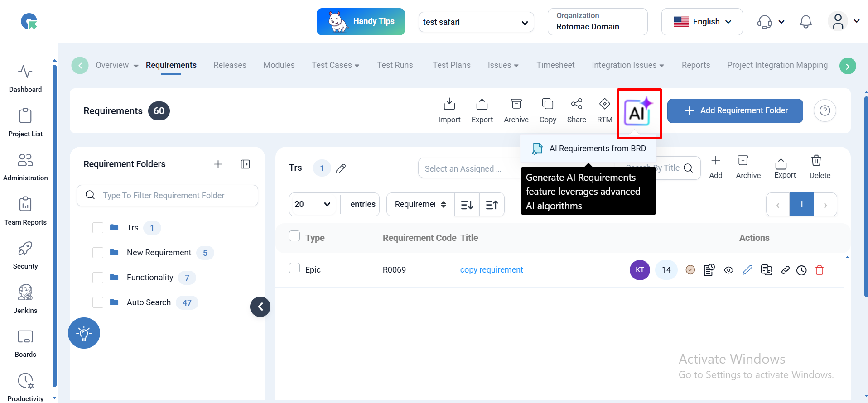Expand the English language selector
The height and width of the screenshot is (403, 868).
[x=702, y=22]
